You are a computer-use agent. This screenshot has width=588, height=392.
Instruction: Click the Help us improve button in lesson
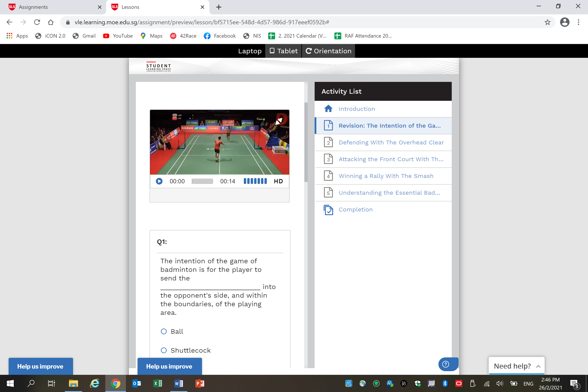click(170, 366)
